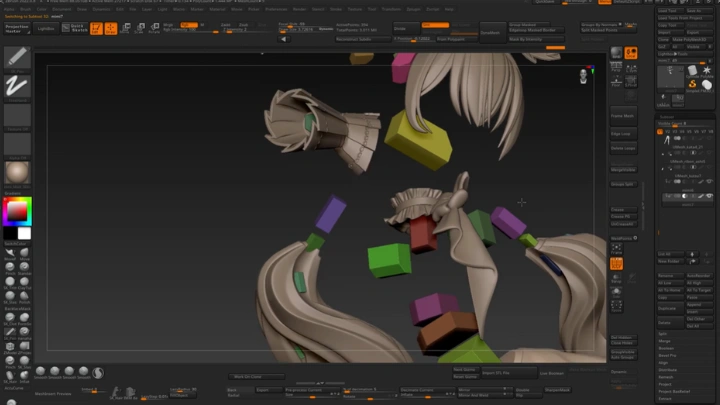Screen dimensions: 720x405
Task: Toggle the orange Edit mode button
Action: click(x=96, y=28)
